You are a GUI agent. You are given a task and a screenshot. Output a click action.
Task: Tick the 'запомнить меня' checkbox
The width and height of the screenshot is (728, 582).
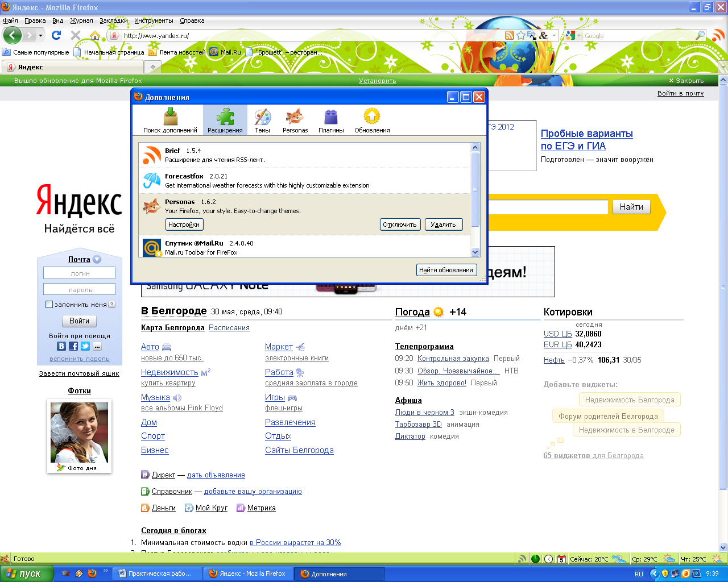tap(49, 305)
